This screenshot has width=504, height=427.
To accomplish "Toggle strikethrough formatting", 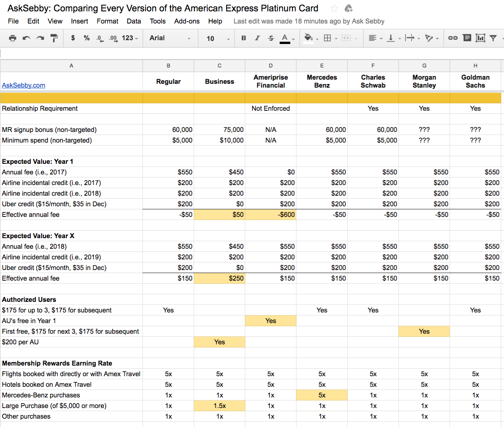I will (271, 38).
